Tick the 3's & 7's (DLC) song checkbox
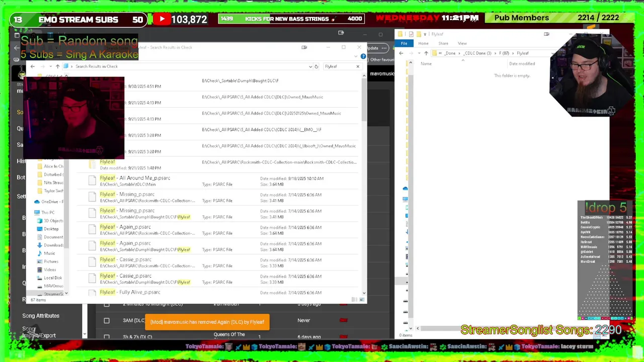This screenshot has height=362, width=644. click(107, 336)
